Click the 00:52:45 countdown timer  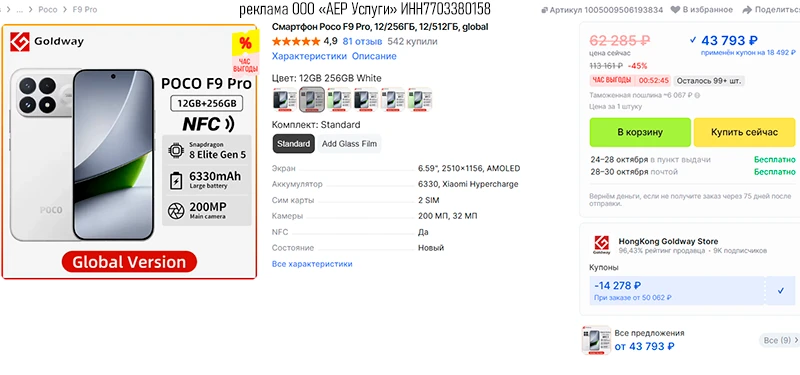tap(654, 81)
